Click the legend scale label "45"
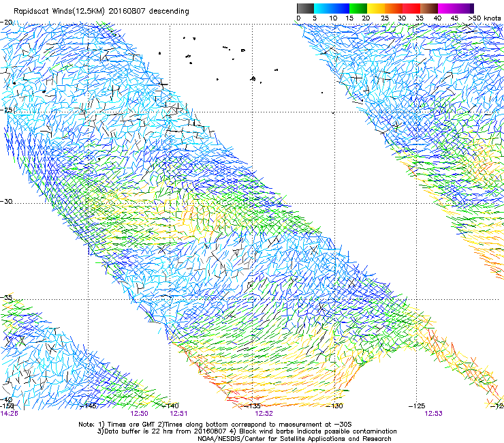Viewport: 504px width, 443px height. (454, 18)
